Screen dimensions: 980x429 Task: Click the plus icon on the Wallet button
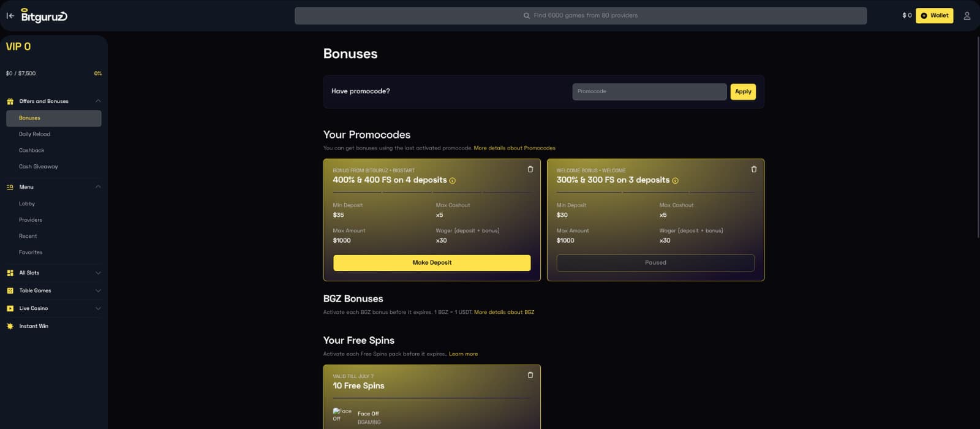pyautogui.click(x=924, y=16)
